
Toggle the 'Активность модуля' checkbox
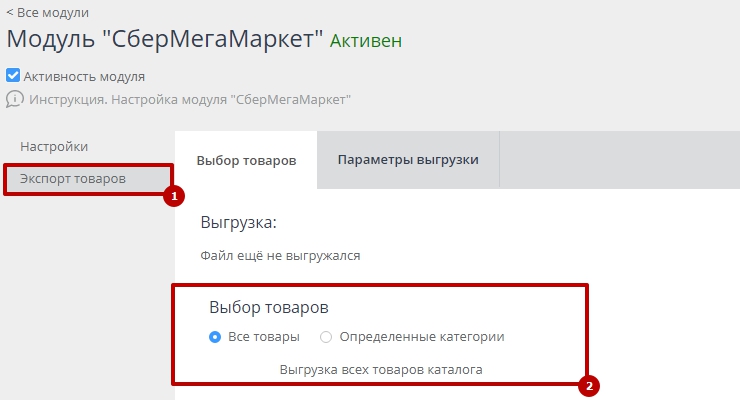point(13,75)
